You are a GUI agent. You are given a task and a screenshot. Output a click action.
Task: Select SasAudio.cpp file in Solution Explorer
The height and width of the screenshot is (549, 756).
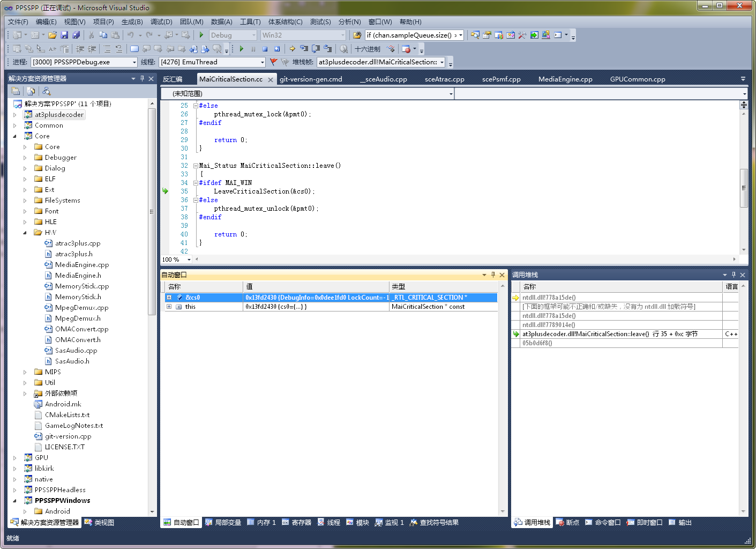tap(76, 351)
